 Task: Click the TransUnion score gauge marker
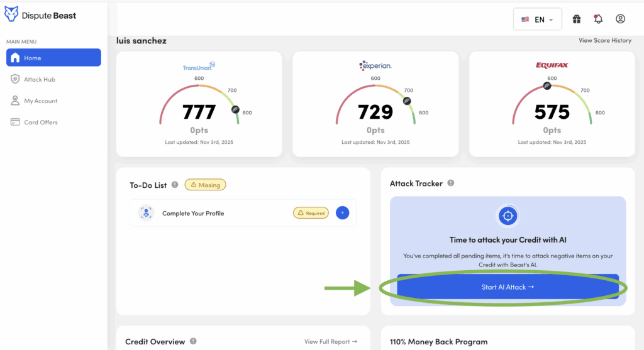[x=235, y=109]
